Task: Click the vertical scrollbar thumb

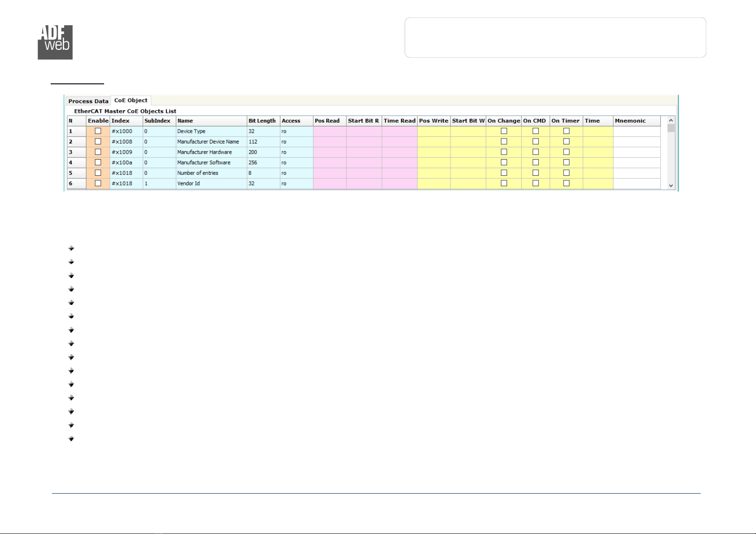Action: 671,128
